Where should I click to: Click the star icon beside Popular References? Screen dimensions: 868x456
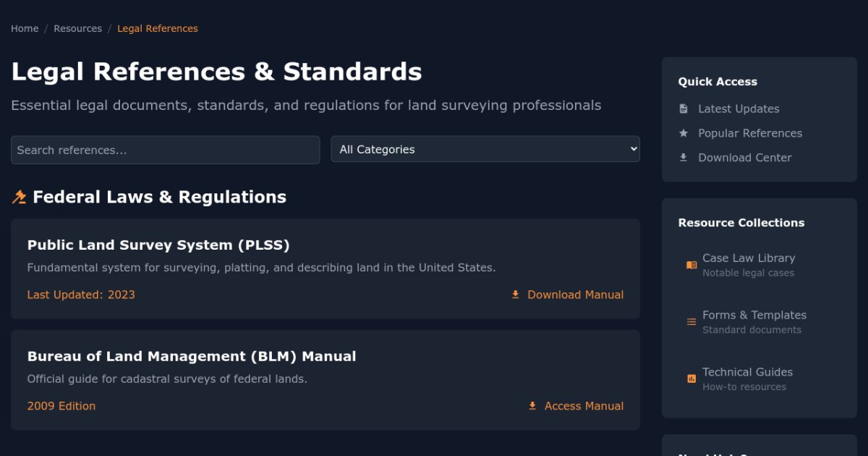click(x=684, y=133)
